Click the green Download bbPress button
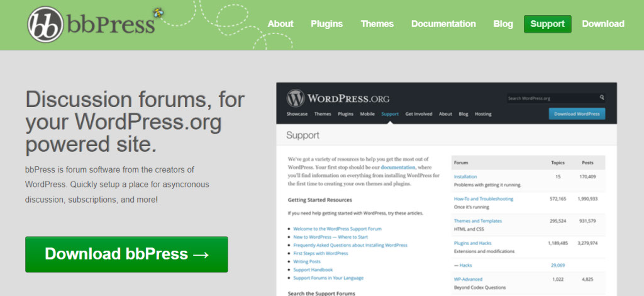 [126, 254]
